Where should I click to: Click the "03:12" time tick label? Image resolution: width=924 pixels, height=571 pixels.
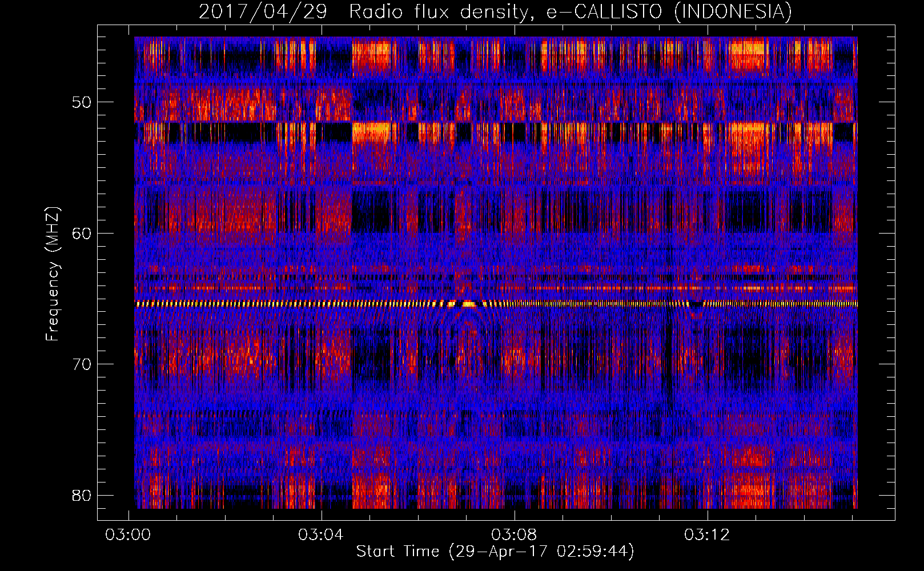pos(708,535)
